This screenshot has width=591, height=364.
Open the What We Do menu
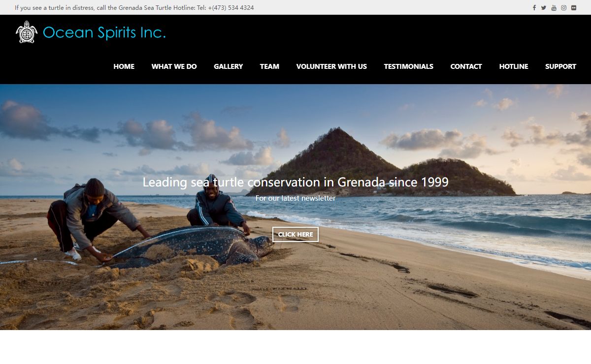[x=174, y=66]
